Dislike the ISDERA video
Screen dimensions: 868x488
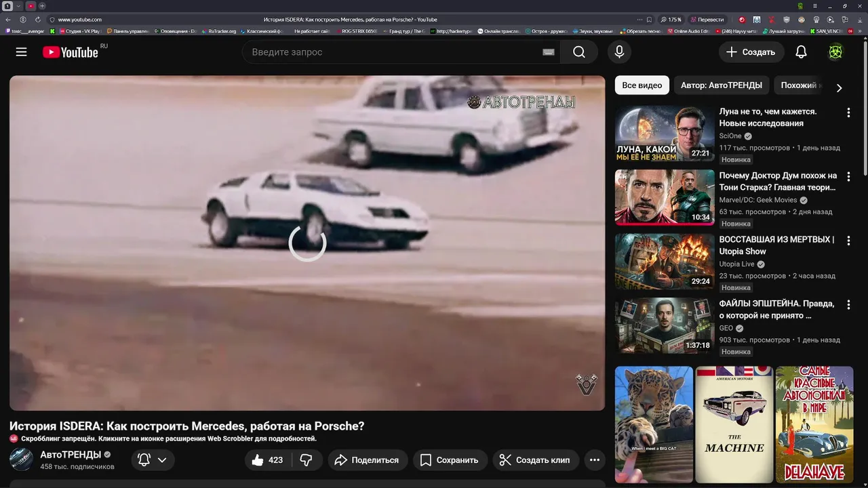tap(306, 460)
